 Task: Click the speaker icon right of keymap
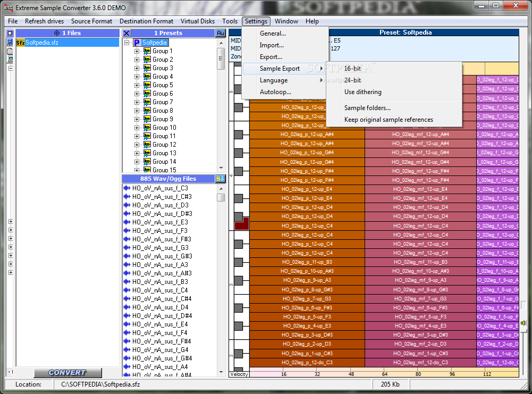coord(523,323)
